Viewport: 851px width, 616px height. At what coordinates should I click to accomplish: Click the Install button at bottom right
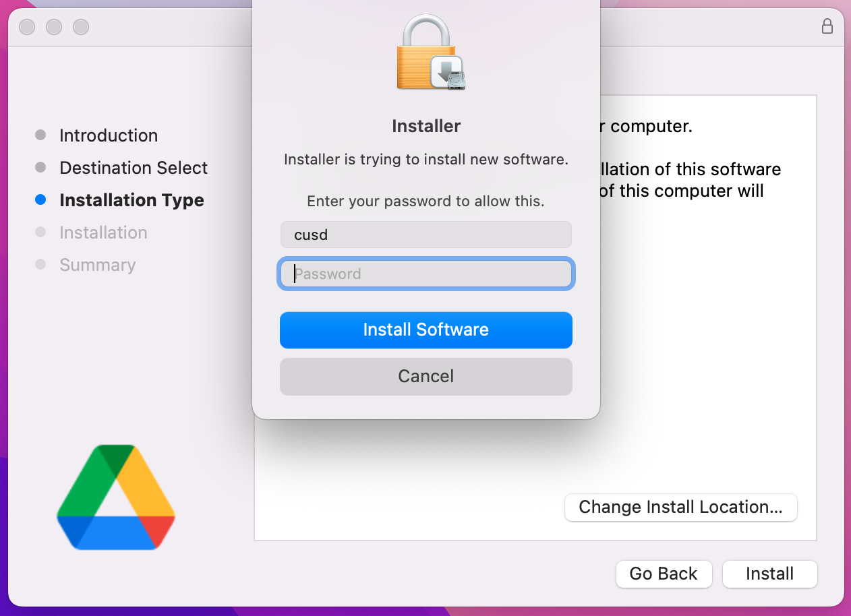click(769, 574)
